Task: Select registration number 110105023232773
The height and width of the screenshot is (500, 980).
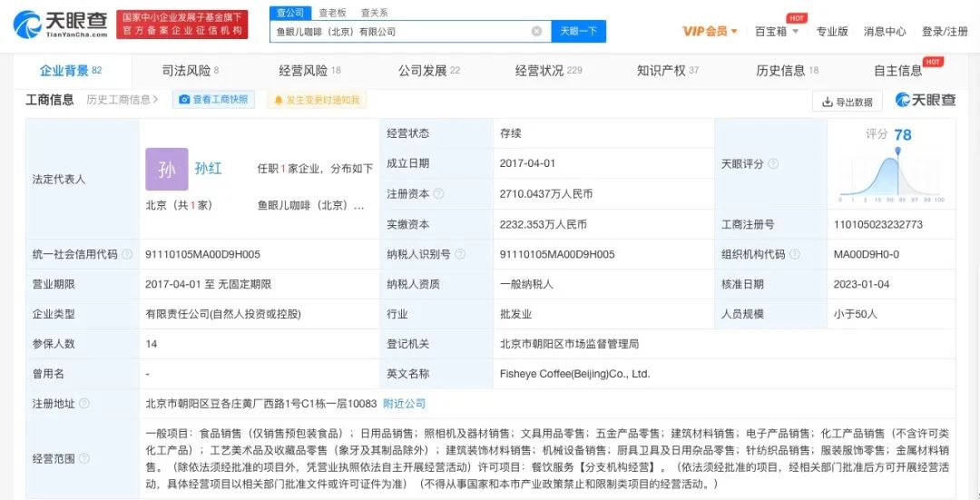Action: pos(878,224)
